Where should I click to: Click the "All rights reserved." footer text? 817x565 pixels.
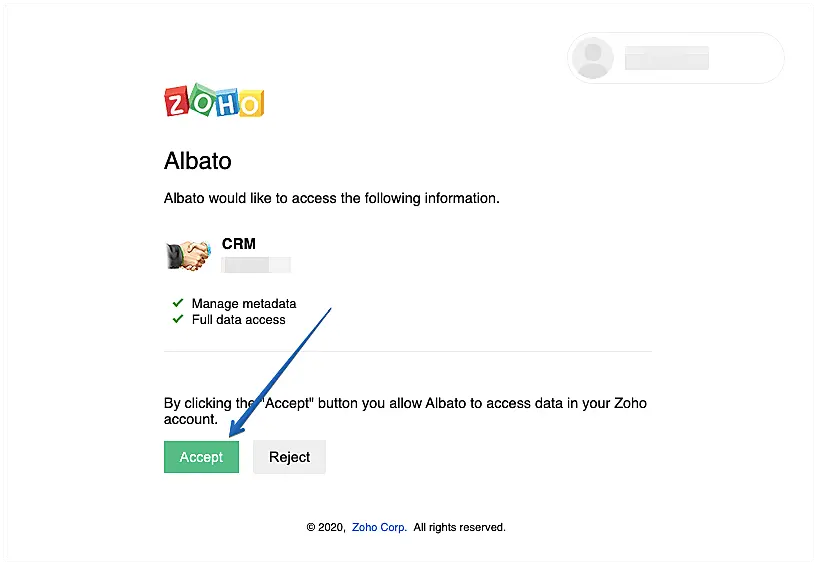point(459,527)
